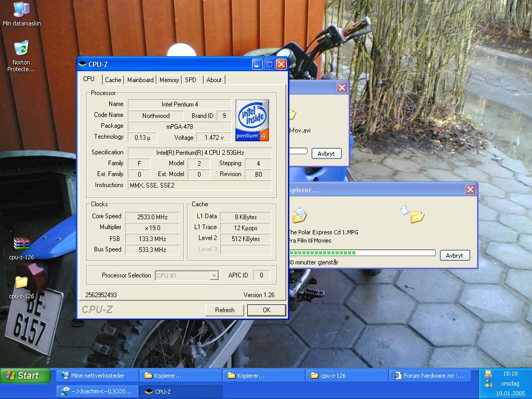Viewport: 532px width, 399px height.
Task: Click the CPU-Z taskbar button
Action: click(180, 391)
